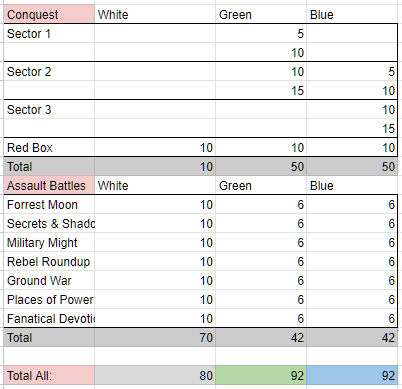Click the Total All: label cell
The width and height of the screenshot is (402, 389).
click(49, 375)
